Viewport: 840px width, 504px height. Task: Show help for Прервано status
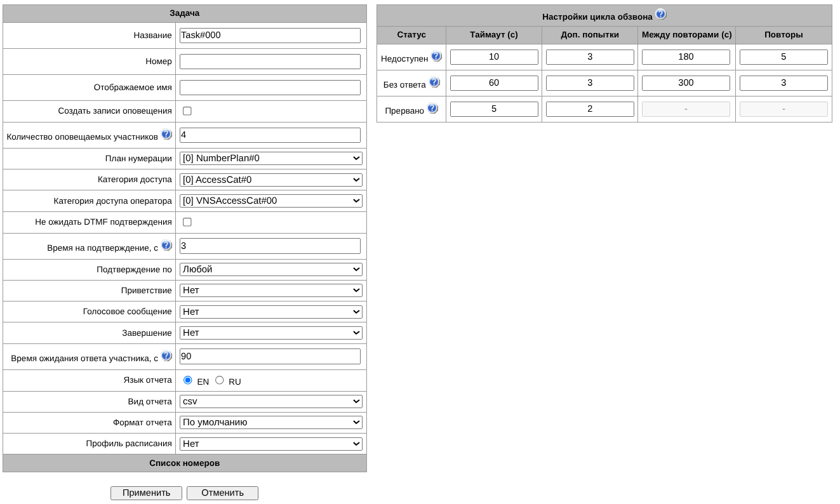[432, 109]
